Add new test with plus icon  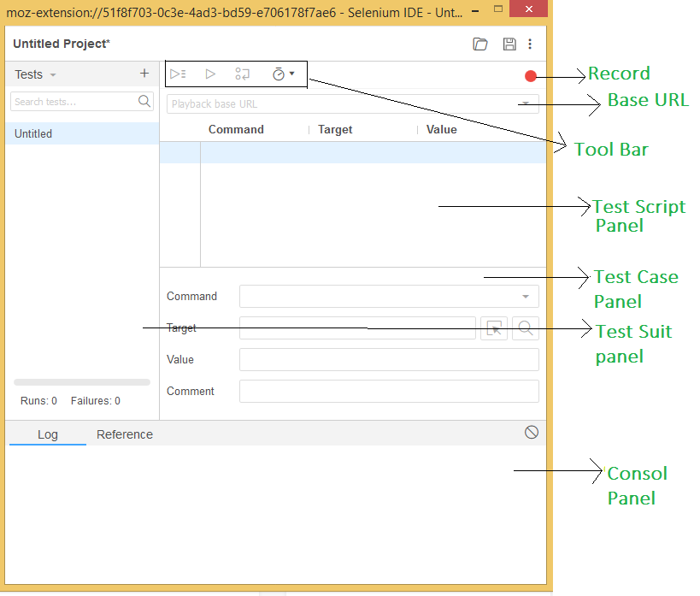(x=144, y=74)
